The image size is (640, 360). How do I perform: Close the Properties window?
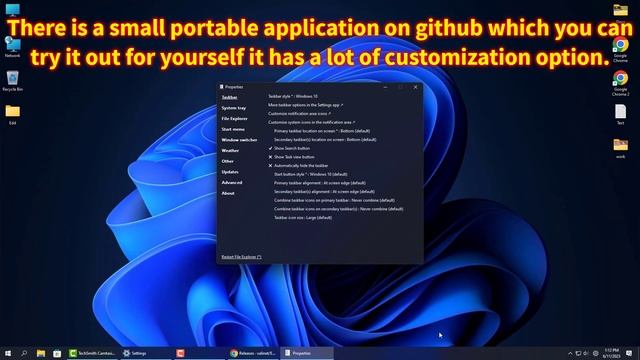tap(416, 87)
